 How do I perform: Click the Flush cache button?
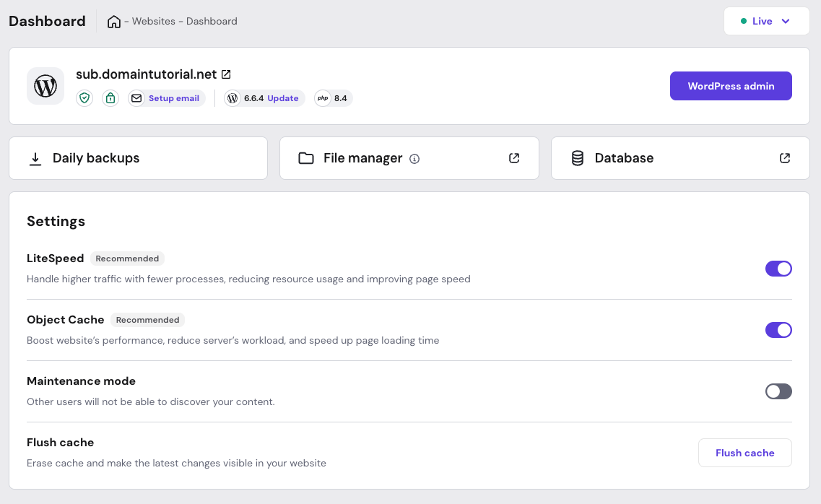744,453
